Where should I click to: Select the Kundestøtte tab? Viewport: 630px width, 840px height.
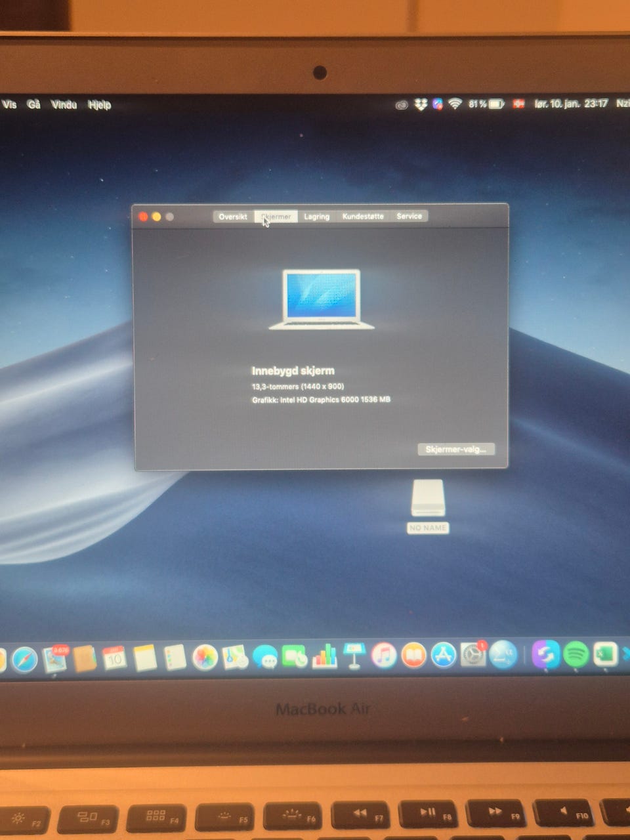(363, 216)
